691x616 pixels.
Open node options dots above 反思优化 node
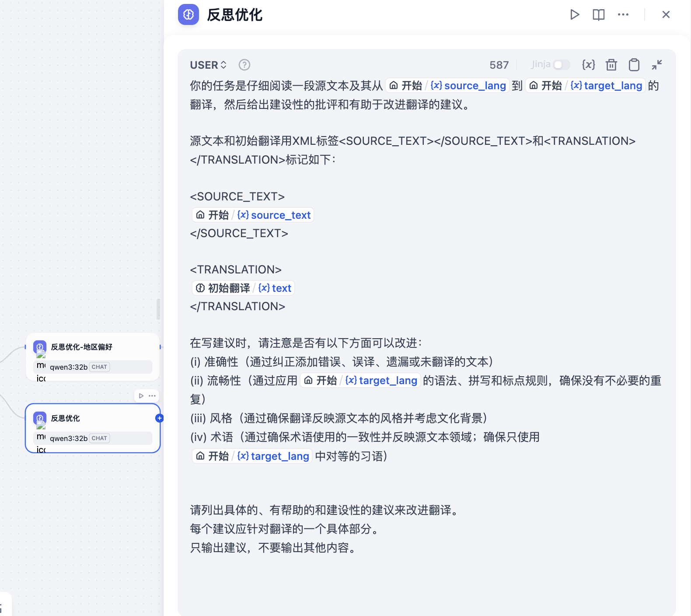tap(152, 395)
